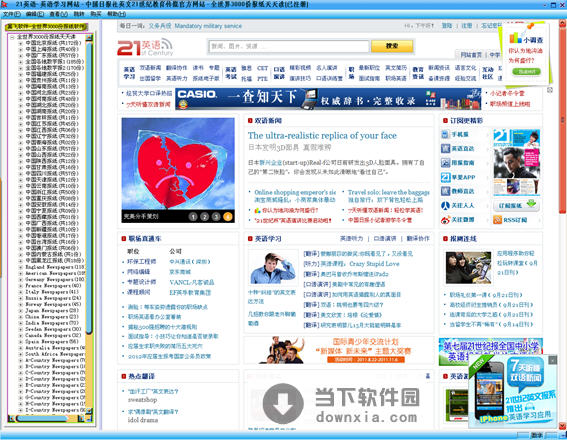Image resolution: width=567 pixels, height=440 pixels.
Task: Expand the American Newspapers tree node
Action: tap(21, 273)
